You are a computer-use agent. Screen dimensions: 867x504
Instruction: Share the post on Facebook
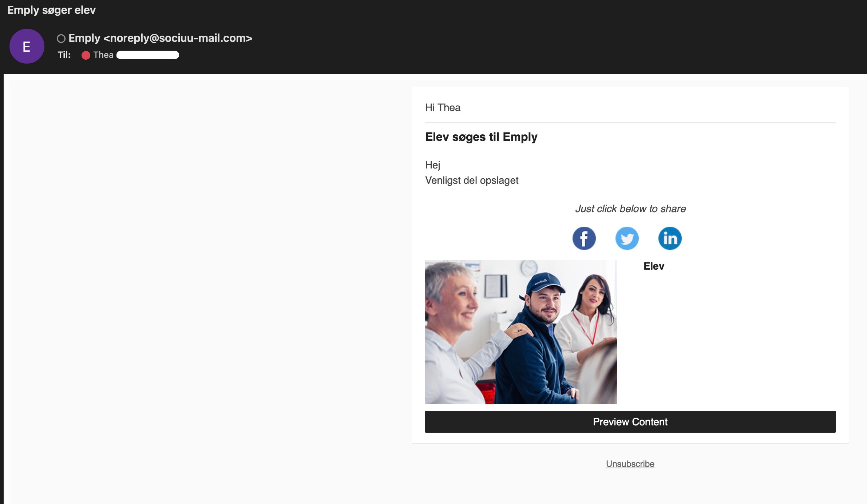(584, 239)
